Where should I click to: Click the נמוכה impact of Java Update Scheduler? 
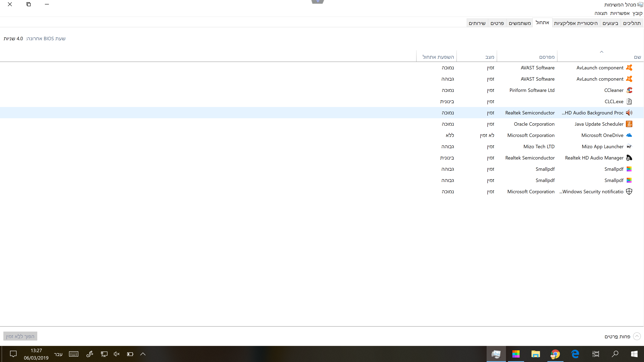[x=448, y=124]
